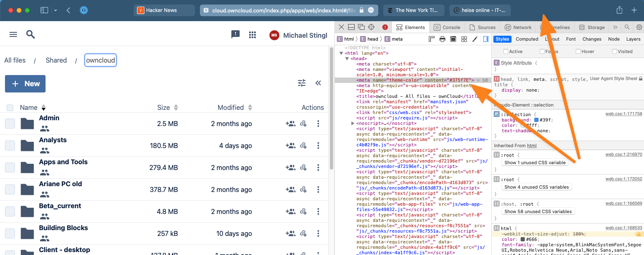Screen dimensions: 644x255
Task: Click the ownCloud search magnifier icon
Action: [x=31, y=34]
